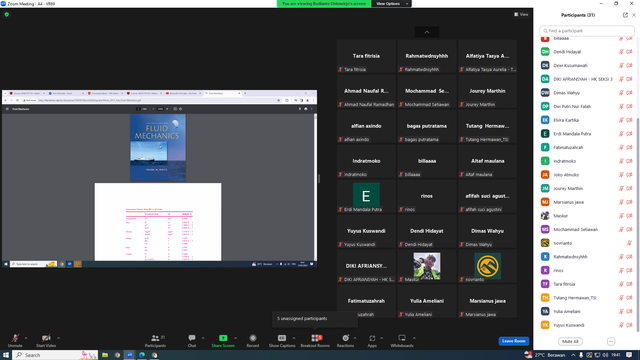Image resolution: width=640 pixels, height=360 pixels.
Task: Open the View Options dropdown
Action: pos(391,4)
